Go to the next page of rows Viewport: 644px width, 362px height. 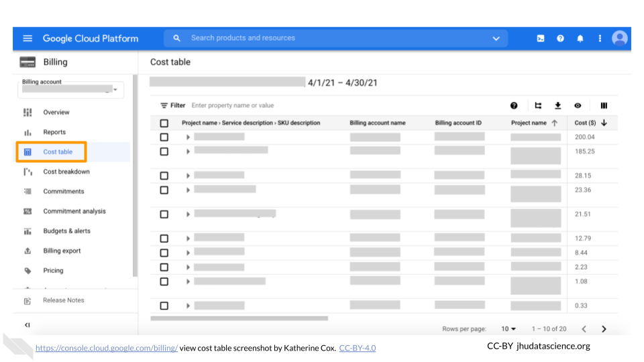tap(604, 328)
